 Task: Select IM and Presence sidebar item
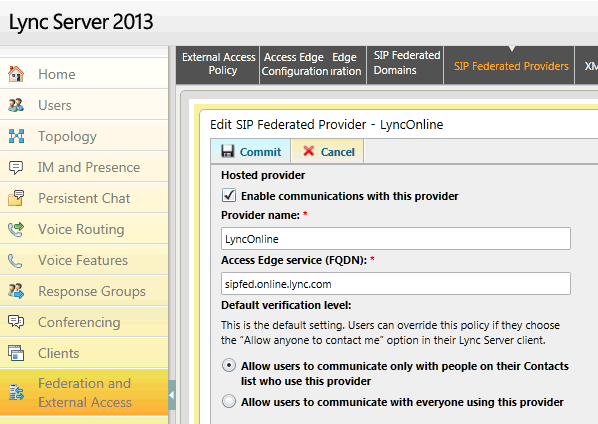(84, 167)
